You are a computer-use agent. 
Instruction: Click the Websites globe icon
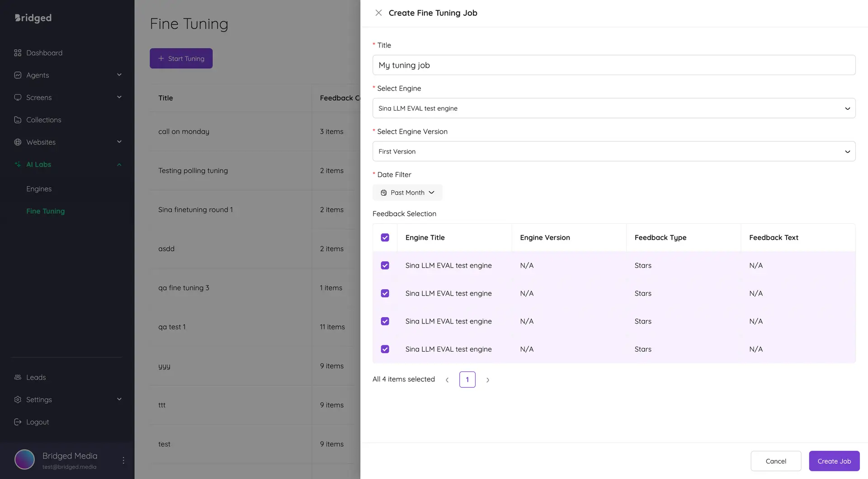pos(18,142)
